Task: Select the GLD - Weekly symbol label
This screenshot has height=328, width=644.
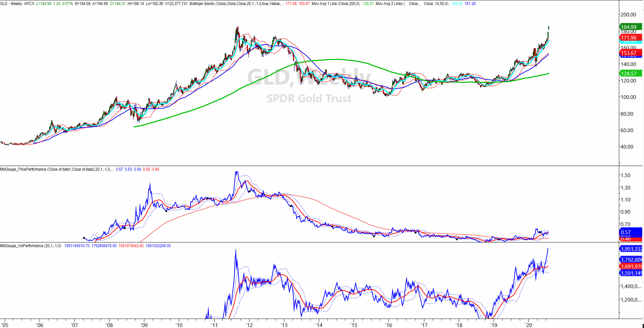Action: (11, 4)
